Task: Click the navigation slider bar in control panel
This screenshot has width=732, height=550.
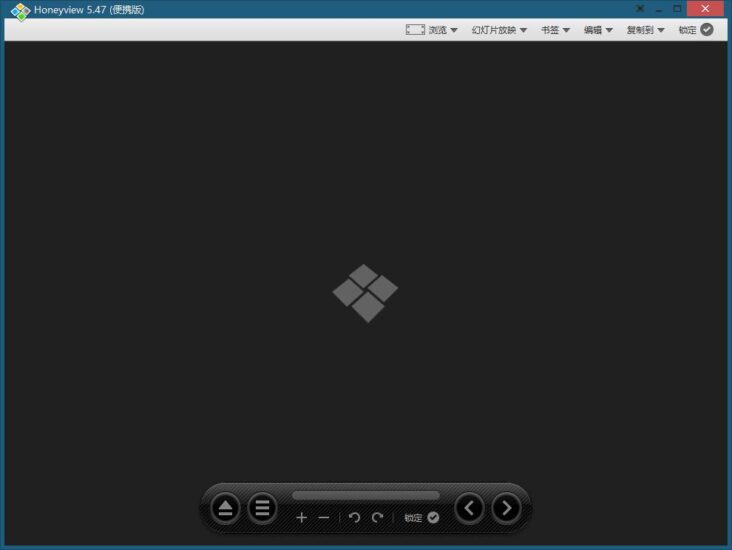Action: tap(365, 495)
